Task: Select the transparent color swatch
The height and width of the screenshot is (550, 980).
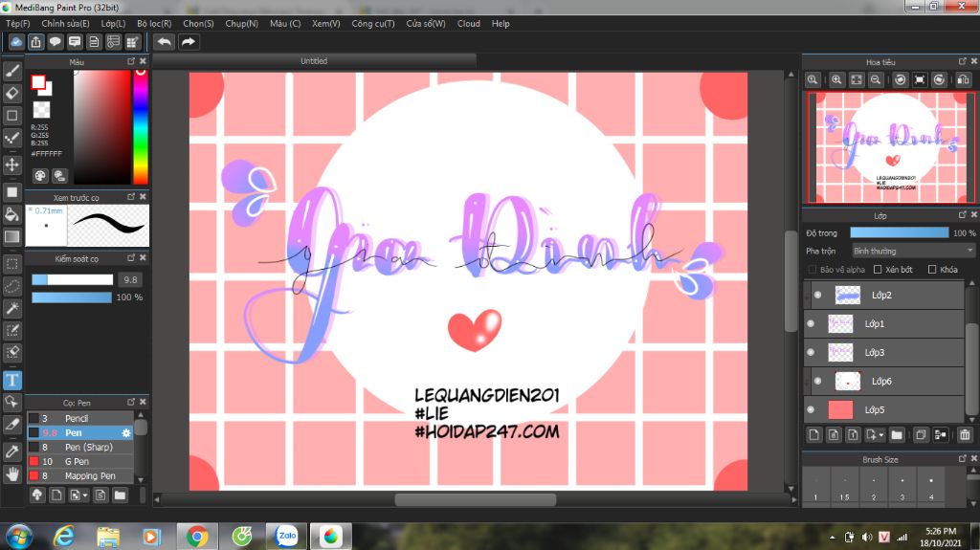Action: coord(41,109)
